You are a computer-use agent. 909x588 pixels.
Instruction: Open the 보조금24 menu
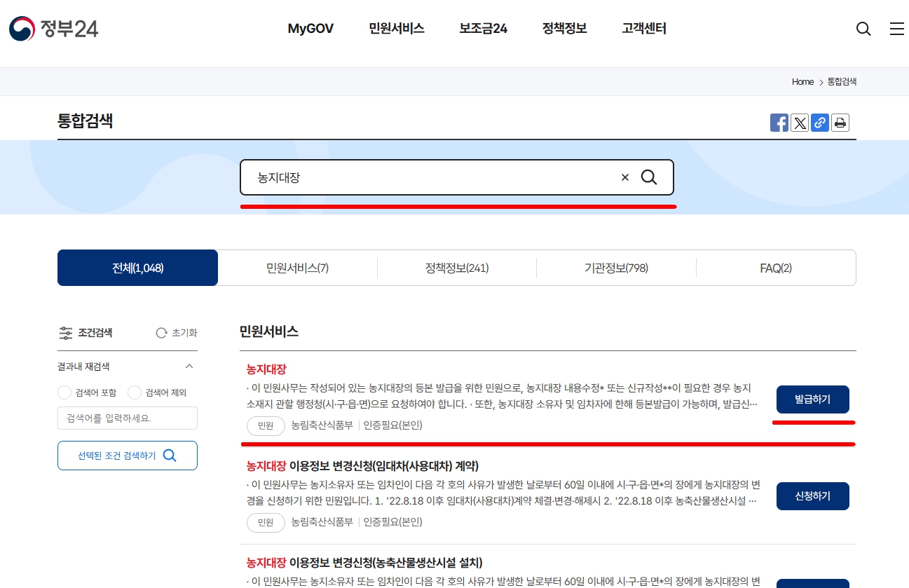click(x=484, y=29)
